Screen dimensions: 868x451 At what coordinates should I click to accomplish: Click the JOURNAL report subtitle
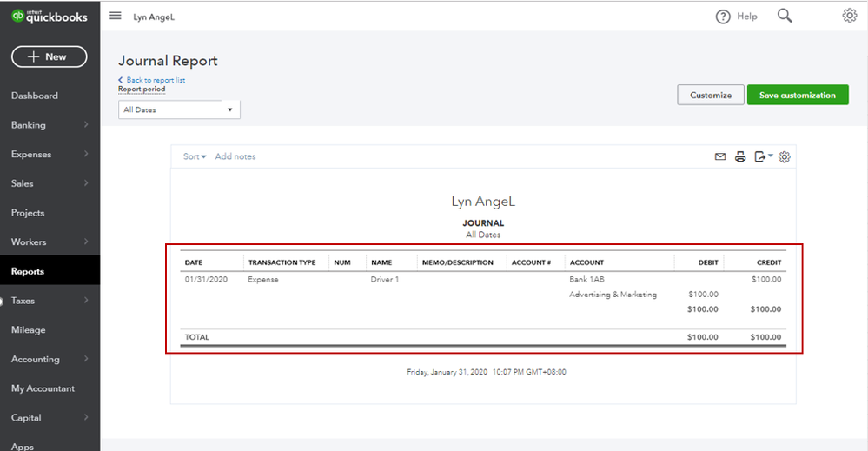483,223
